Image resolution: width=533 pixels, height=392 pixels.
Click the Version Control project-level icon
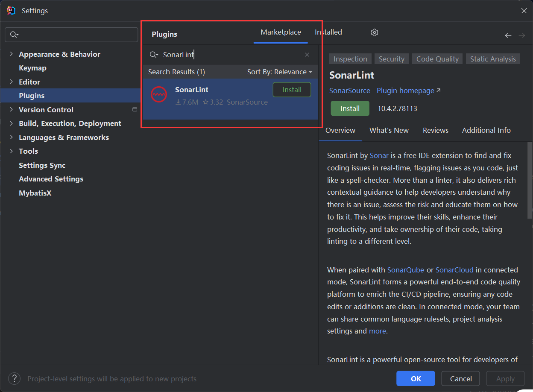[135, 110]
